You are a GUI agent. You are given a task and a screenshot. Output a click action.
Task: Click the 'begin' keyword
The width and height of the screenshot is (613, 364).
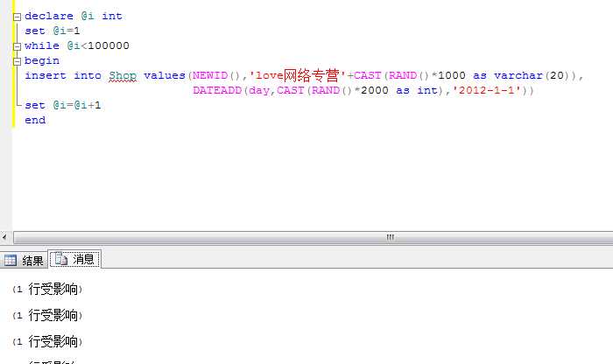42,61
